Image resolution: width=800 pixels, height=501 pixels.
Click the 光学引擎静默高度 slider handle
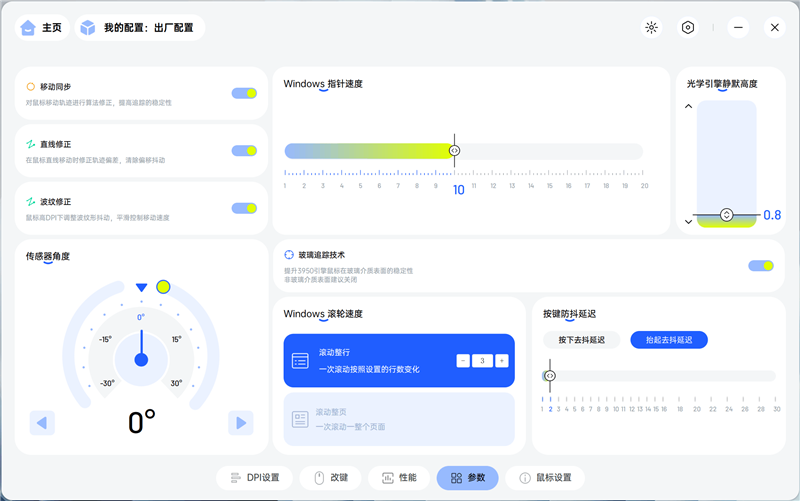point(727,215)
